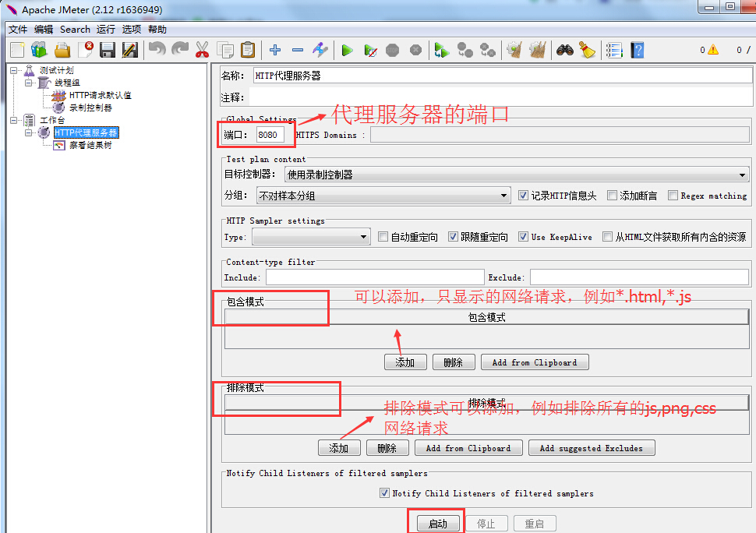The image size is (756, 533).
Task: Click 添加 under 包含模式
Action: pos(405,362)
